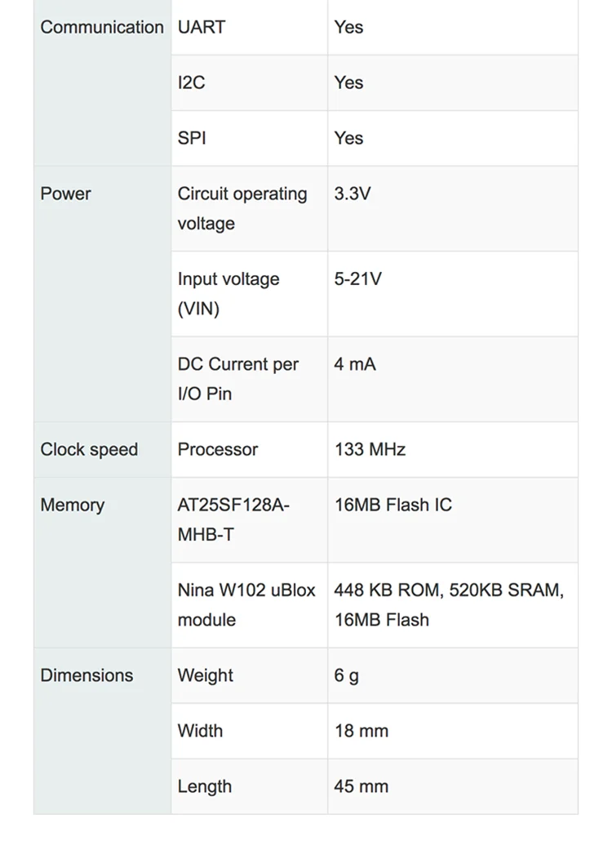Click the 133 MHz value
Image resolution: width=612 pixels, height=868 pixels.
coord(370,450)
